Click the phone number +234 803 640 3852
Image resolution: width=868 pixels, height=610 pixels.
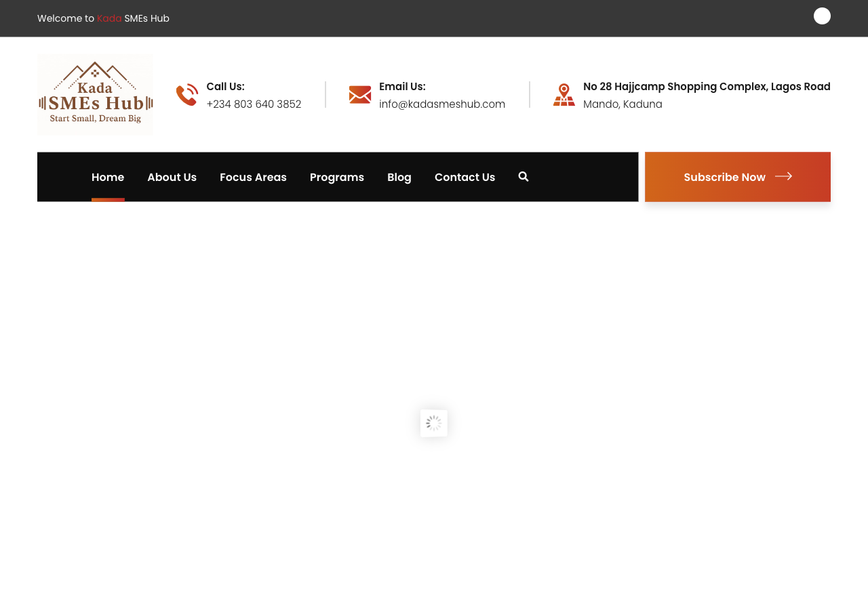(254, 104)
